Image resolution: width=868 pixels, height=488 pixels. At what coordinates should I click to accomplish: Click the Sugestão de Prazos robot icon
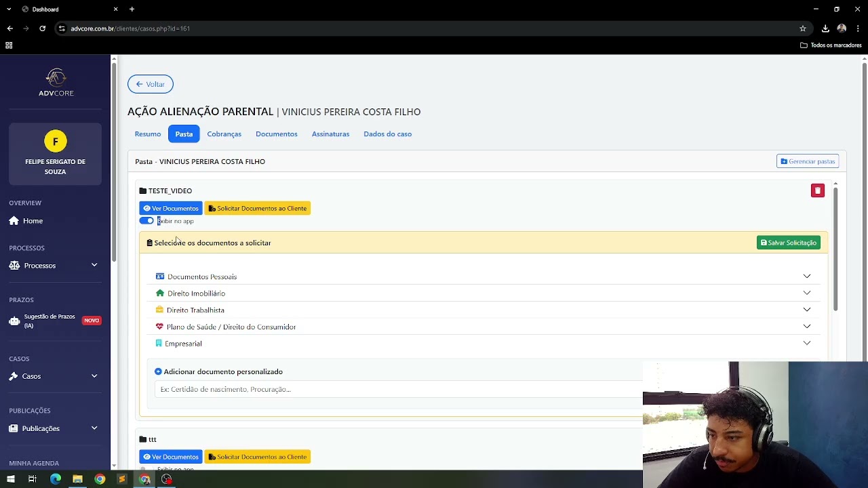pyautogui.click(x=14, y=321)
